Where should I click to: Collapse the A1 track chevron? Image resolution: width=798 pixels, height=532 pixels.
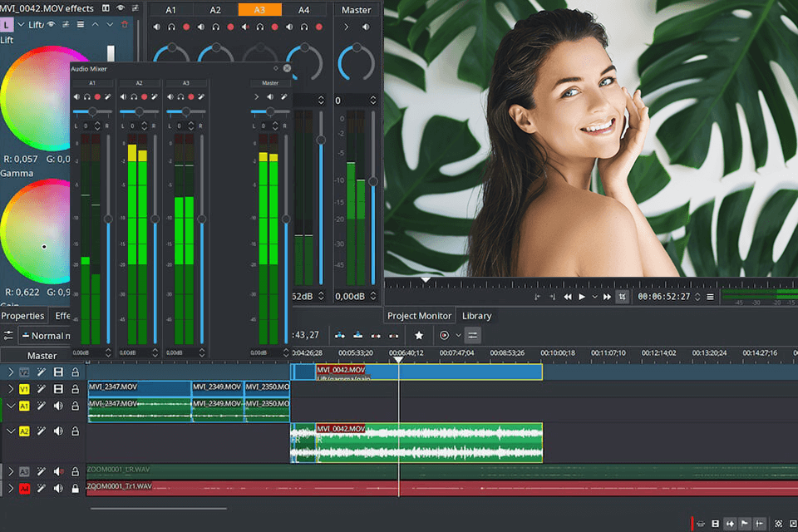point(11,406)
